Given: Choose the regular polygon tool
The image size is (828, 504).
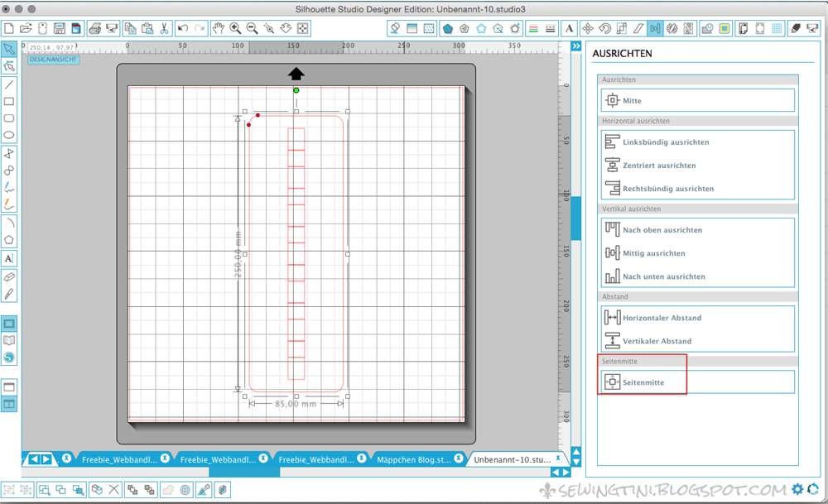Looking at the screenshot, I should (x=9, y=240).
